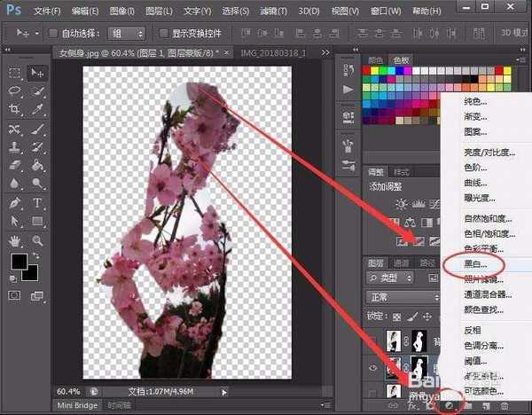Choose 黑白... from the adjustment menu

click(478, 264)
